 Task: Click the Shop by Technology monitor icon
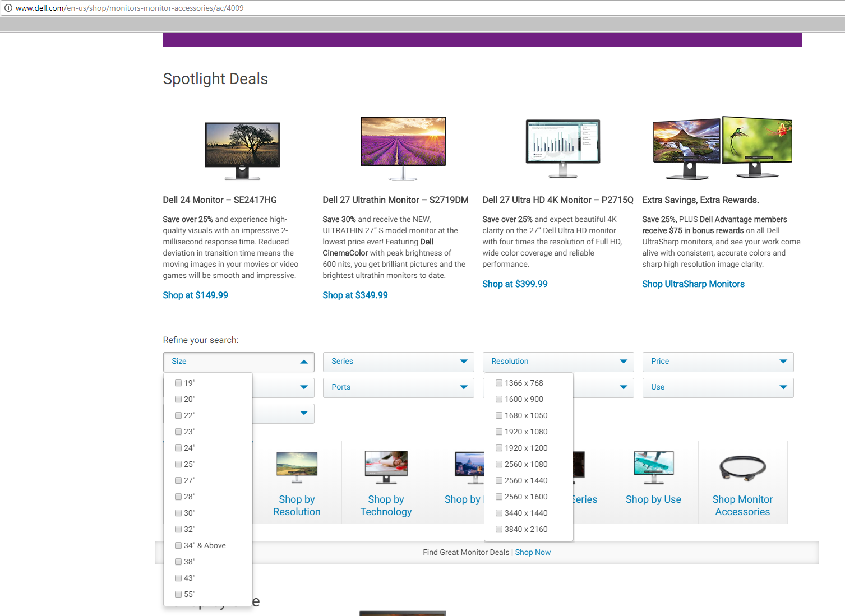[x=386, y=466]
